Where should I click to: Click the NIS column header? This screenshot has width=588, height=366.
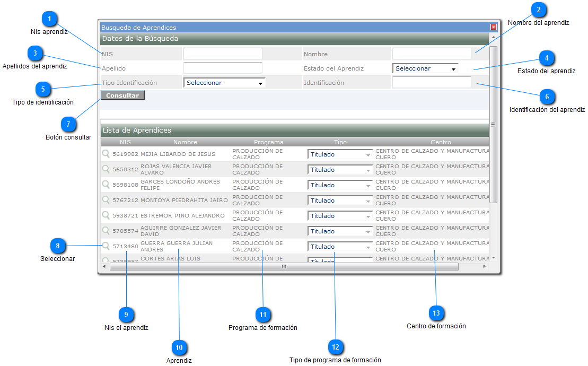coord(125,142)
